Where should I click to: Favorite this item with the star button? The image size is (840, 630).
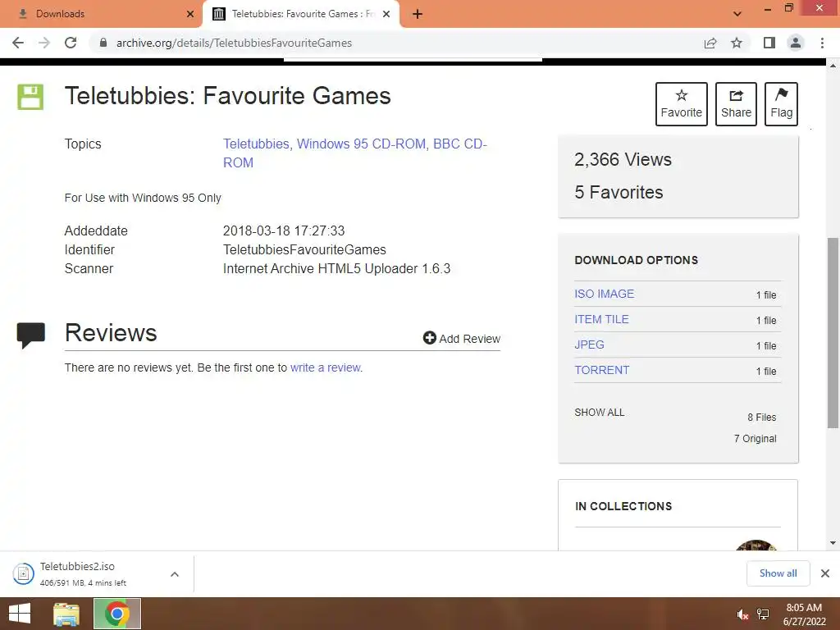(682, 104)
